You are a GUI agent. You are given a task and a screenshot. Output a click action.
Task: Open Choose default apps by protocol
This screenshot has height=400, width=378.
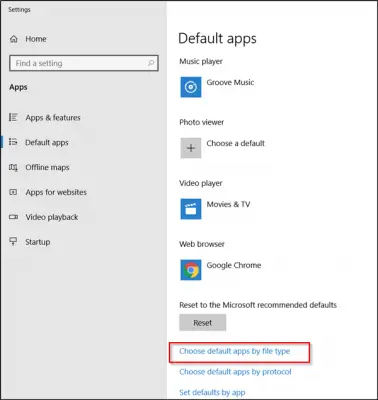click(235, 372)
